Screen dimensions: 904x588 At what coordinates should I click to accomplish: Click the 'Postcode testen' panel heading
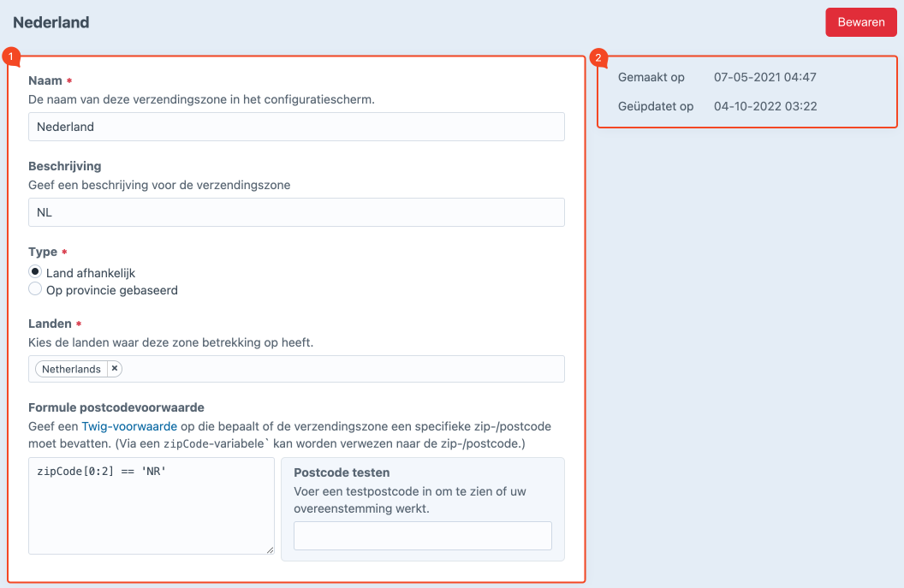tap(342, 472)
